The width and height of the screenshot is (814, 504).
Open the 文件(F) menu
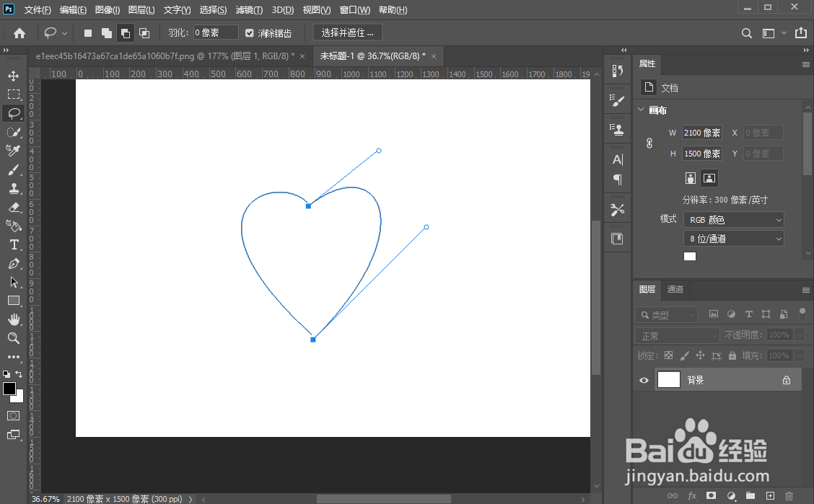38,10
